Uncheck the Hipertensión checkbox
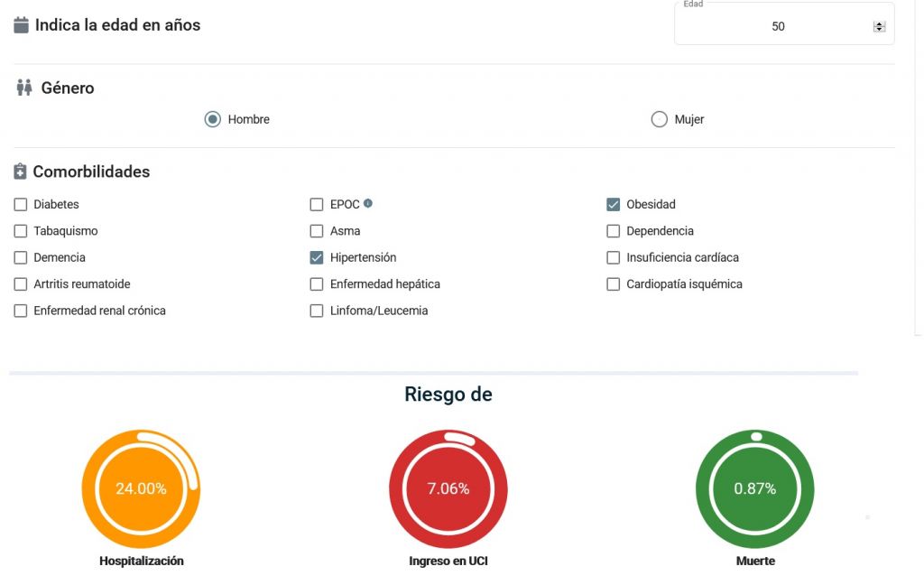 coord(317,257)
